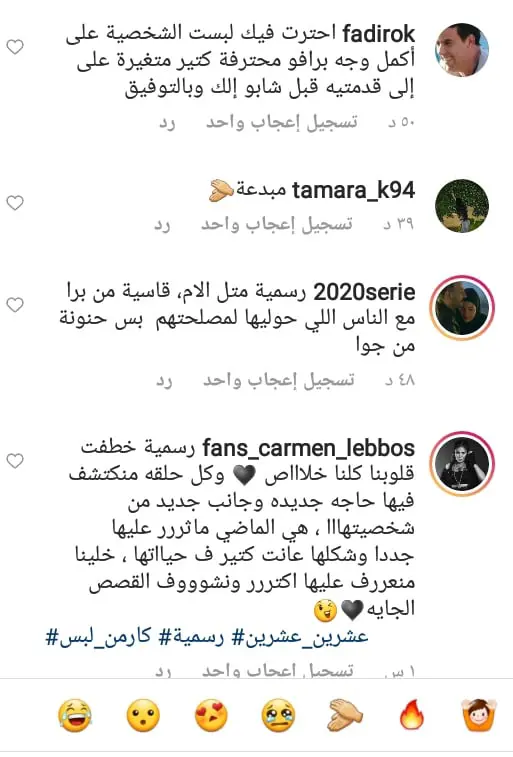This screenshot has height=757, width=513.
Task: Open tamara_k94's profile avatar
Action: tap(462, 206)
